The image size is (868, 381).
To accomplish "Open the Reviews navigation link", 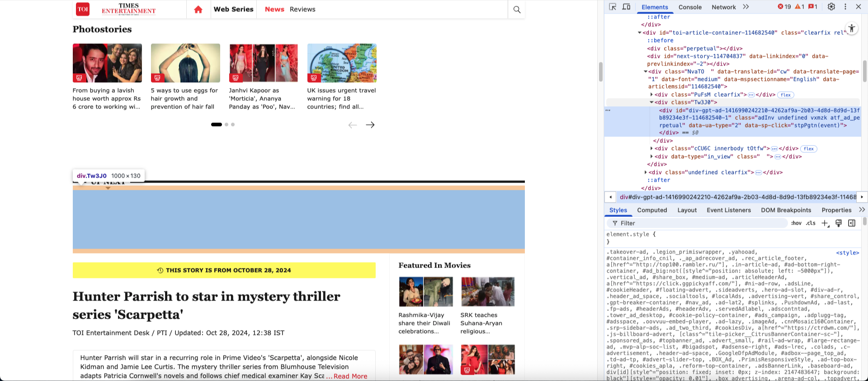I will (302, 9).
